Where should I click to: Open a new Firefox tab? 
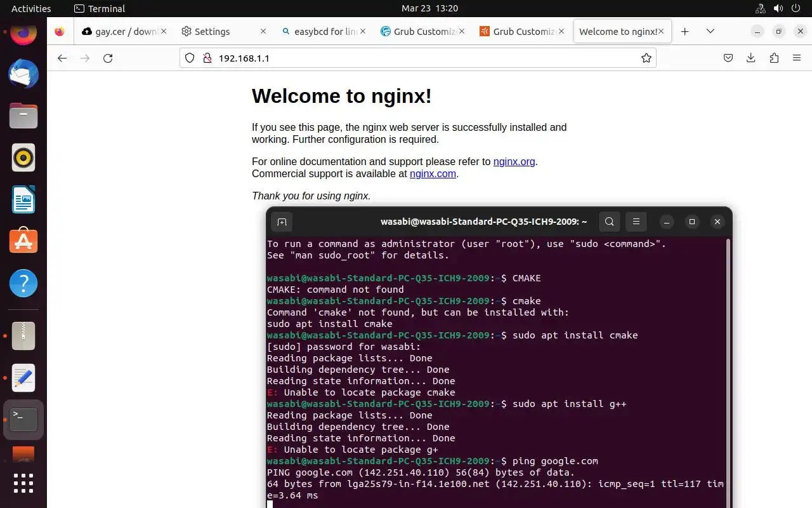684,31
